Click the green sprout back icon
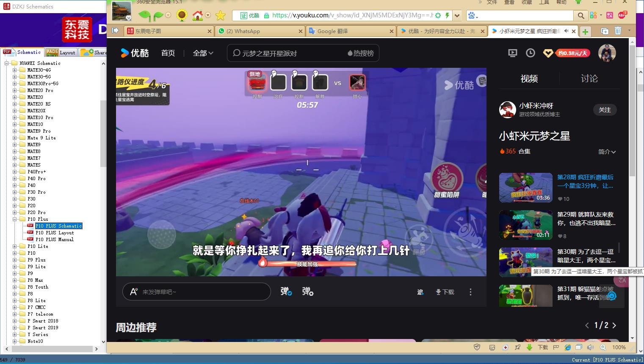 point(144,16)
